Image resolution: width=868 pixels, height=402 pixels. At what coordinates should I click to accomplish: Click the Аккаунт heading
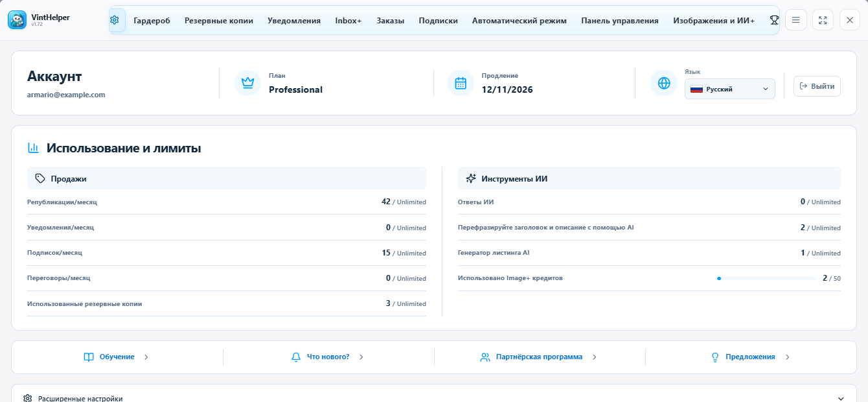[x=54, y=76]
